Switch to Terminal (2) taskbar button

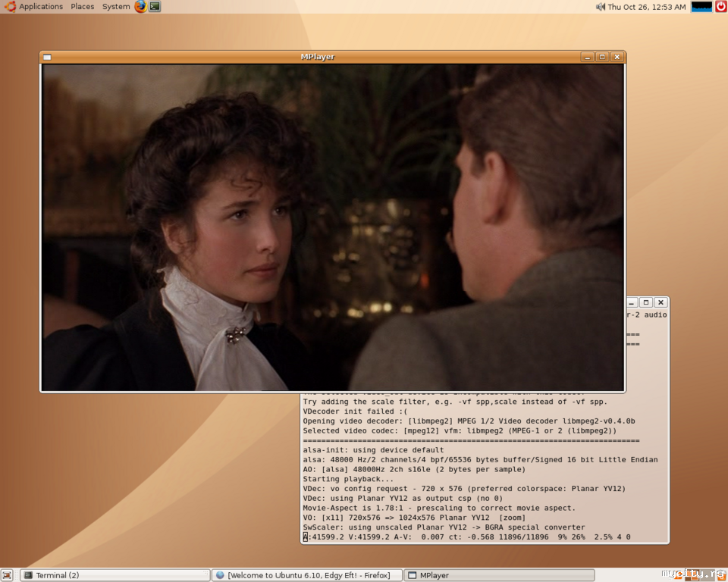[115, 575]
